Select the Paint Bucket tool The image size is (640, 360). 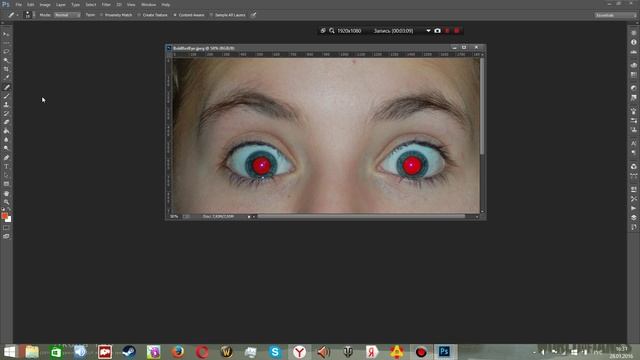click(x=6, y=131)
